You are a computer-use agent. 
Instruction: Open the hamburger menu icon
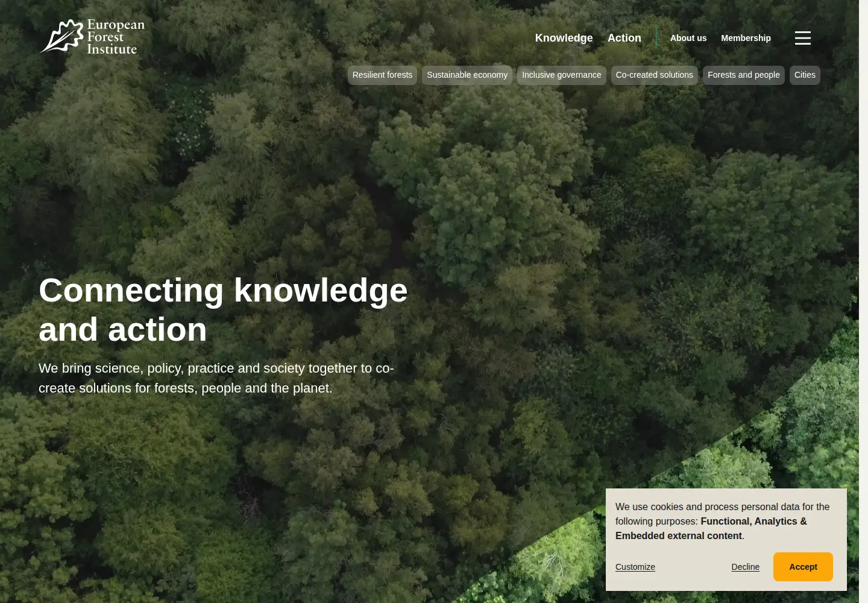pyautogui.click(x=802, y=38)
